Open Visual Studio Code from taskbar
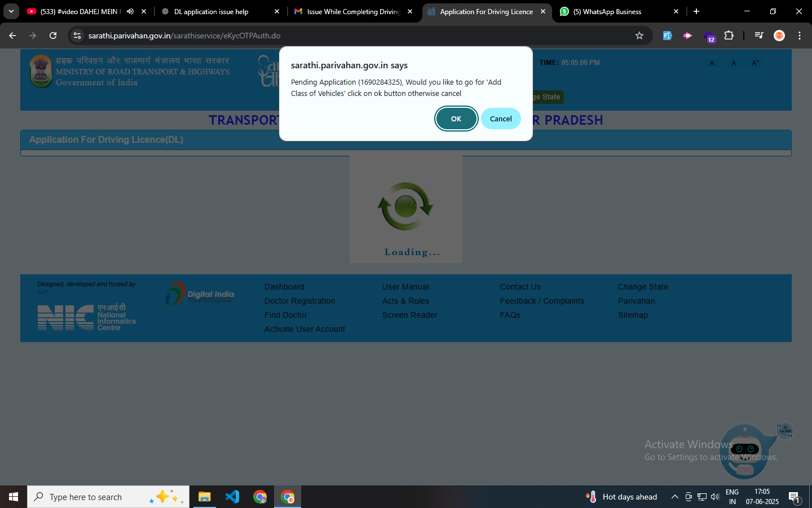812x508 pixels. (232, 497)
